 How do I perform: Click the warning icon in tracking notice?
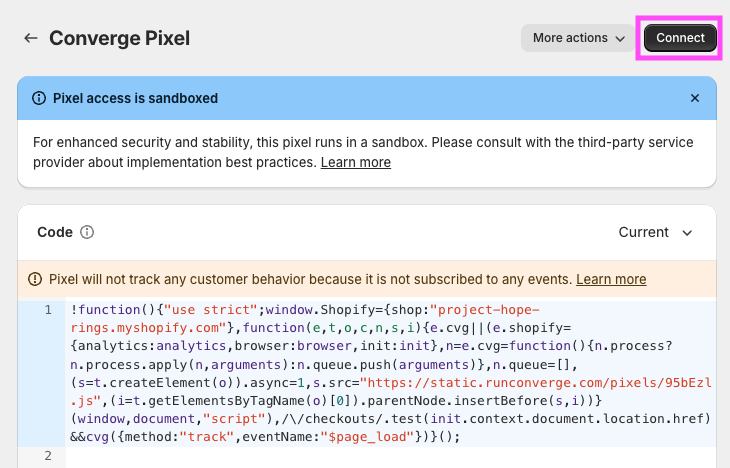[35, 279]
